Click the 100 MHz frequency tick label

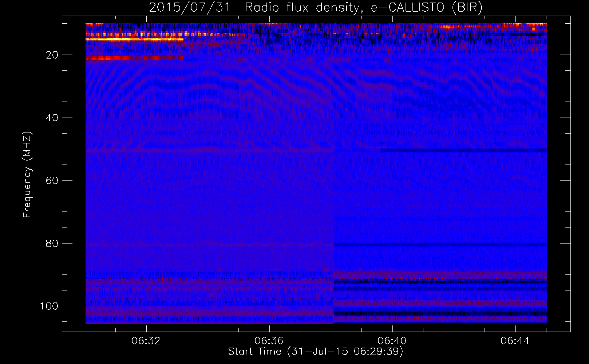pos(49,306)
